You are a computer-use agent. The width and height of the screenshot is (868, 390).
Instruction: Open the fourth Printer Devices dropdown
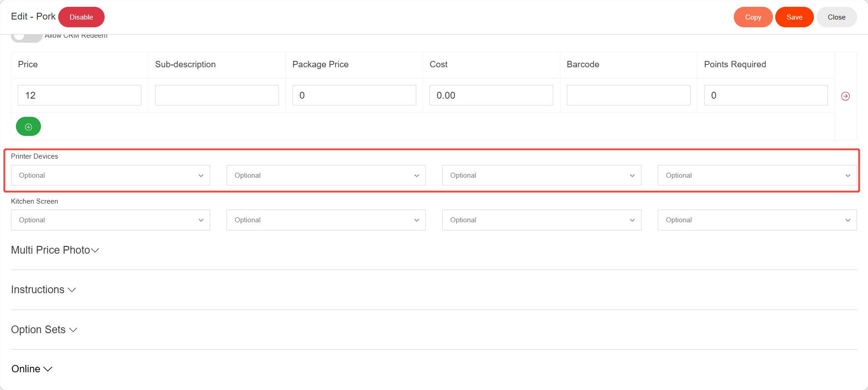[x=757, y=175]
